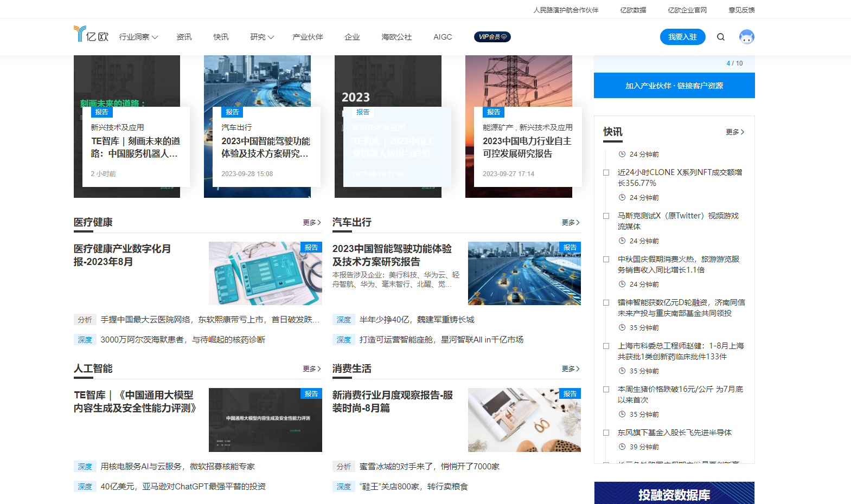Expand the 研究 dropdown menu
This screenshot has width=851, height=504.
[262, 37]
